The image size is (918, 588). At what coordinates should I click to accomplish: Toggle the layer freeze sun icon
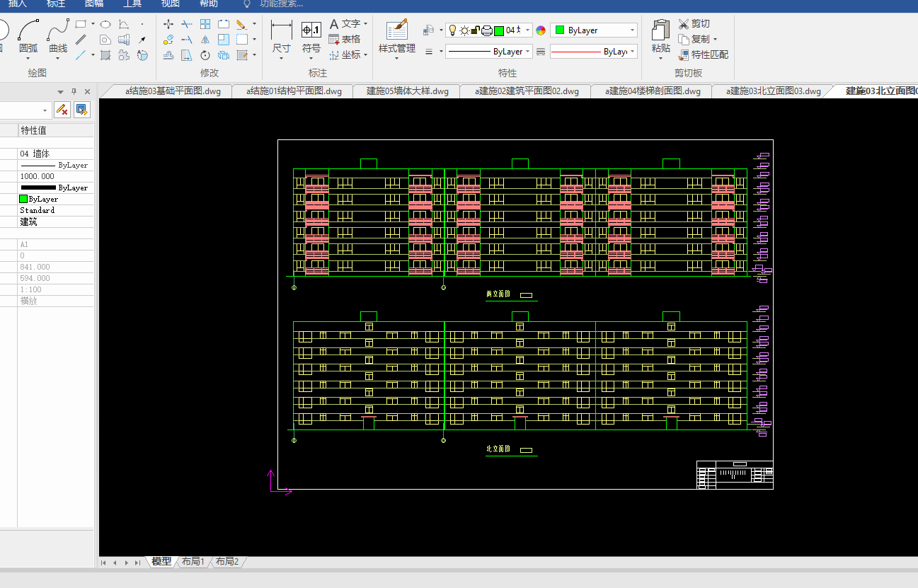click(464, 30)
